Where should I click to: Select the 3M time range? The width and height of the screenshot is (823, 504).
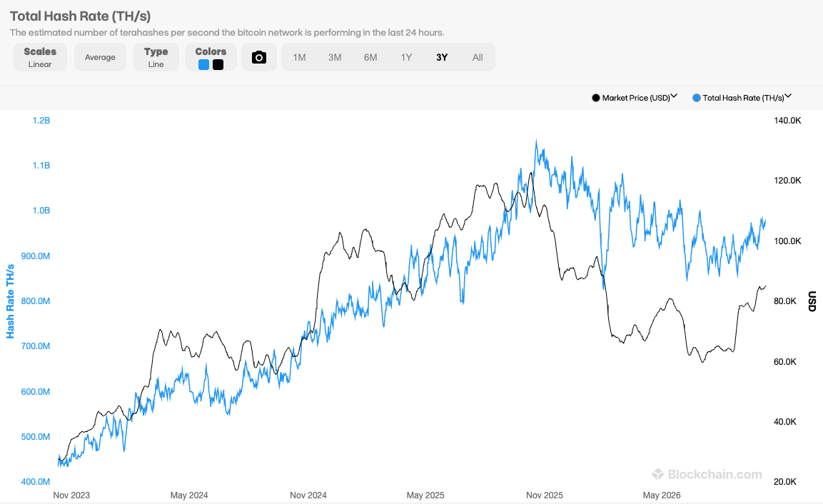[335, 57]
